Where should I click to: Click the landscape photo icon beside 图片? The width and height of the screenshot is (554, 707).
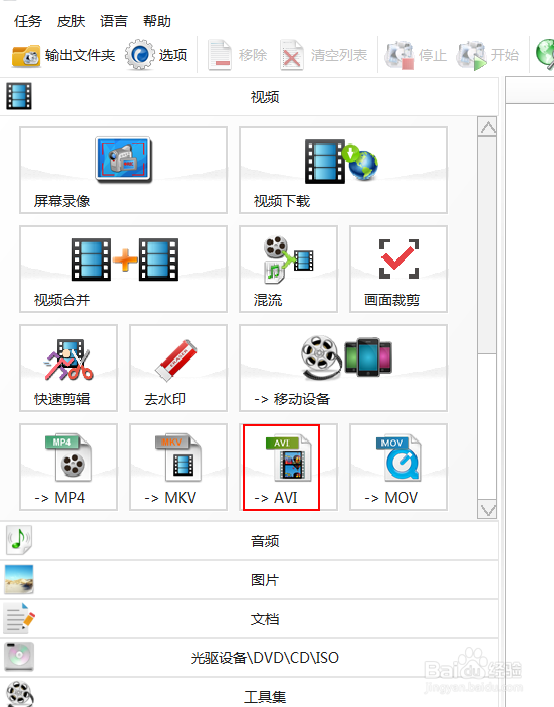click(18, 579)
